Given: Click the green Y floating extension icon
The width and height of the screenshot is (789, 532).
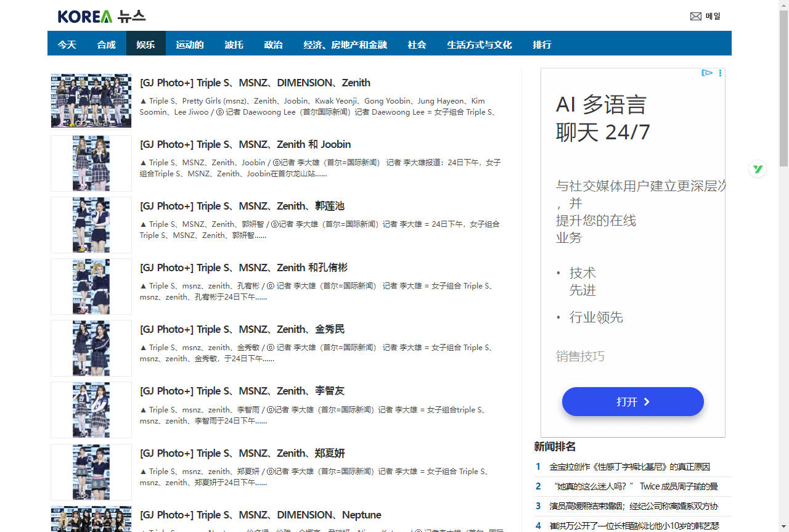Looking at the screenshot, I should tap(758, 169).
